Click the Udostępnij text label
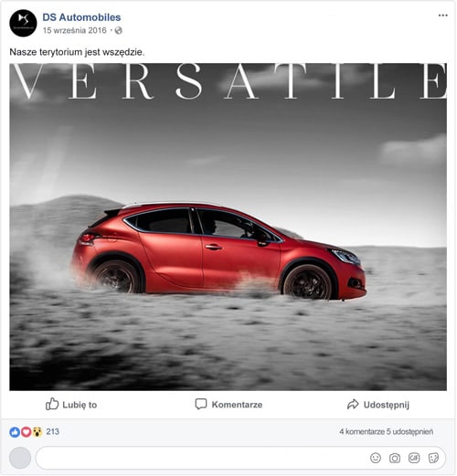The height and width of the screenshot is (476, 457). point(387,405)
